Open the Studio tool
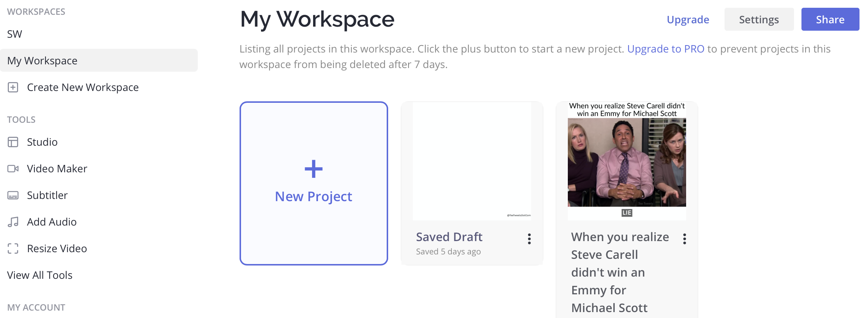 42,142
